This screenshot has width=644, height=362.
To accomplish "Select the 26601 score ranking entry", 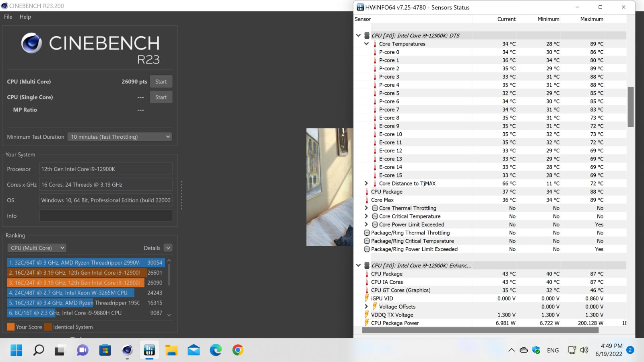I will tap(86, 273).
